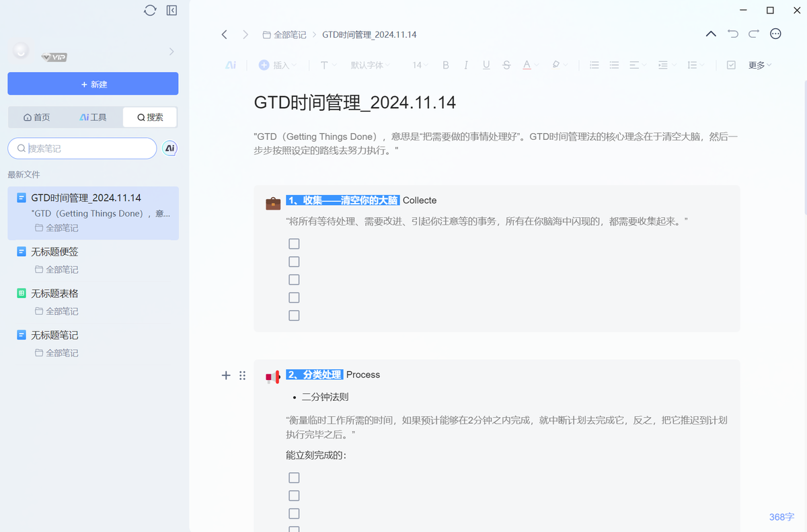807x532 pixels.
Task: Collapse the sidebar with the panel icon
Action: 171,10
